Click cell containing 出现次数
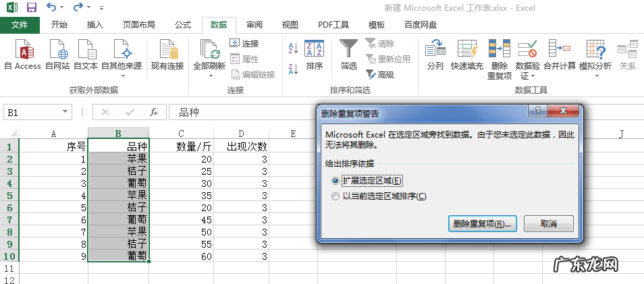 [241, 146]
